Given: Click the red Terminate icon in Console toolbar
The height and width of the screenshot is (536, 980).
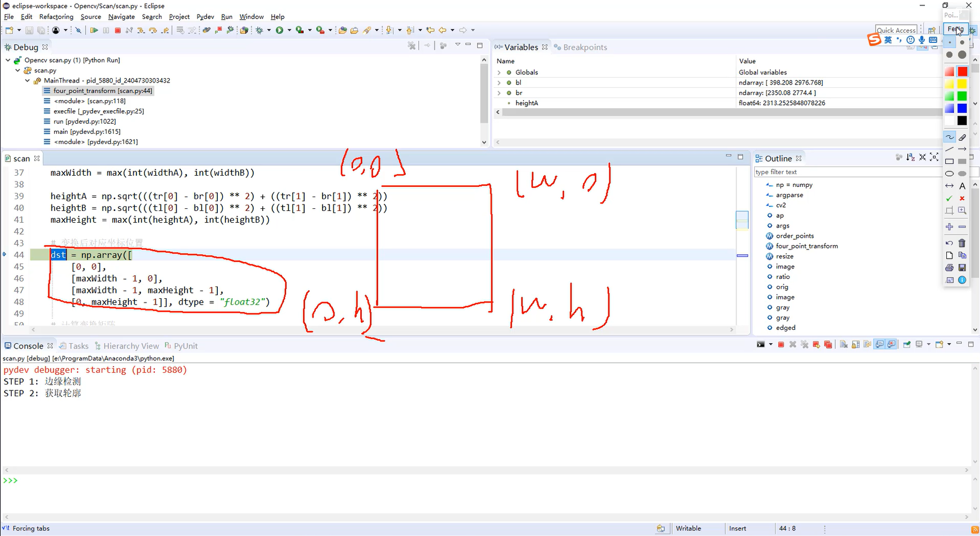Looking at the screenshot, I should 781,344.
